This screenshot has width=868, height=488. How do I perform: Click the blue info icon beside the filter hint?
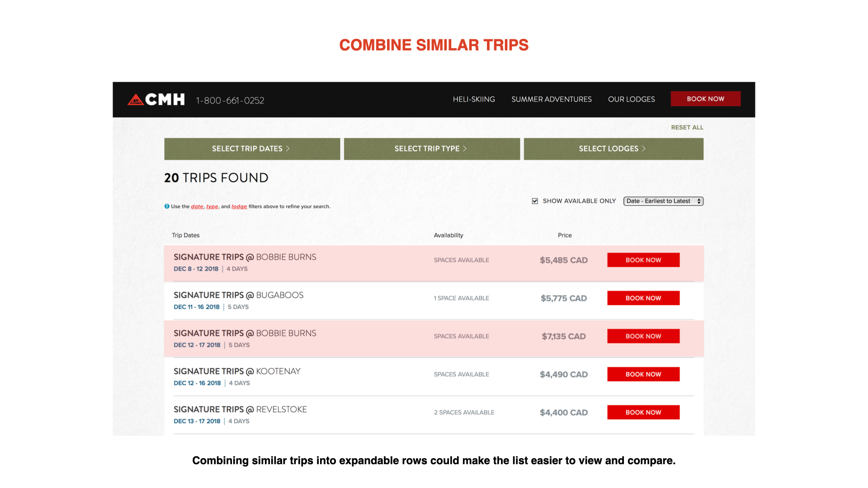(x=167, y=206)
